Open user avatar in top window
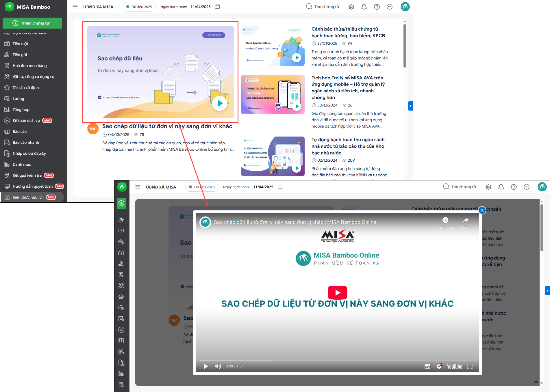 (x=405, y=7)
